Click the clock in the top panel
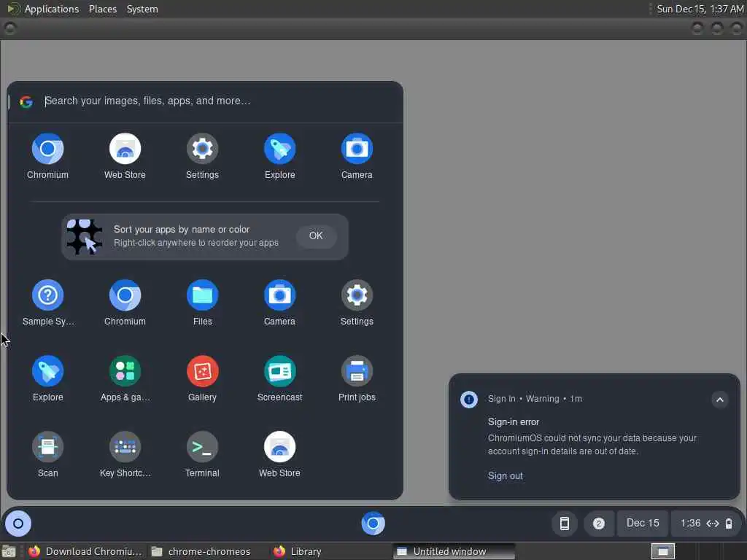This screenshot has width=747, height=560. click(x=700, y=9)
